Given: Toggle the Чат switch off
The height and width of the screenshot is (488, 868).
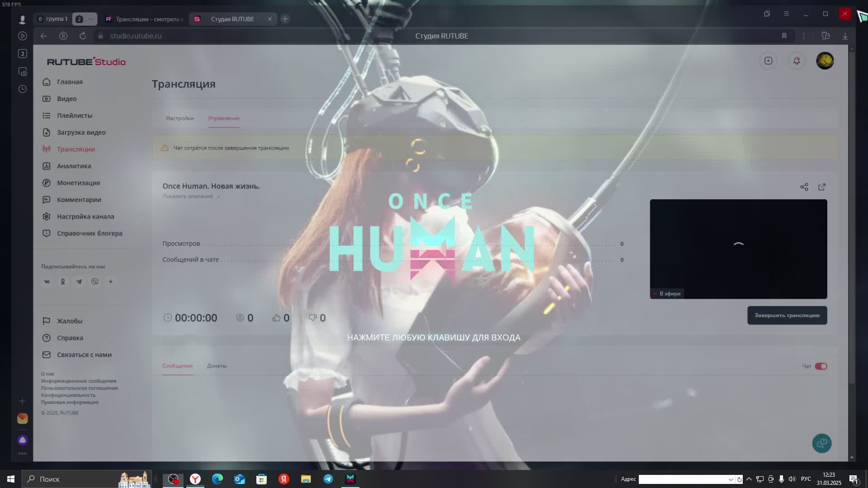Looking at the screenshot, I should (821, 366).
